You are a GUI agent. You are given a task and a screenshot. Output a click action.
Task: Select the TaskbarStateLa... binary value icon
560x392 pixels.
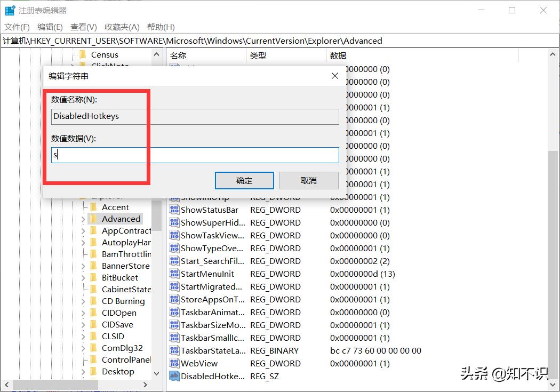pos(174,350)
